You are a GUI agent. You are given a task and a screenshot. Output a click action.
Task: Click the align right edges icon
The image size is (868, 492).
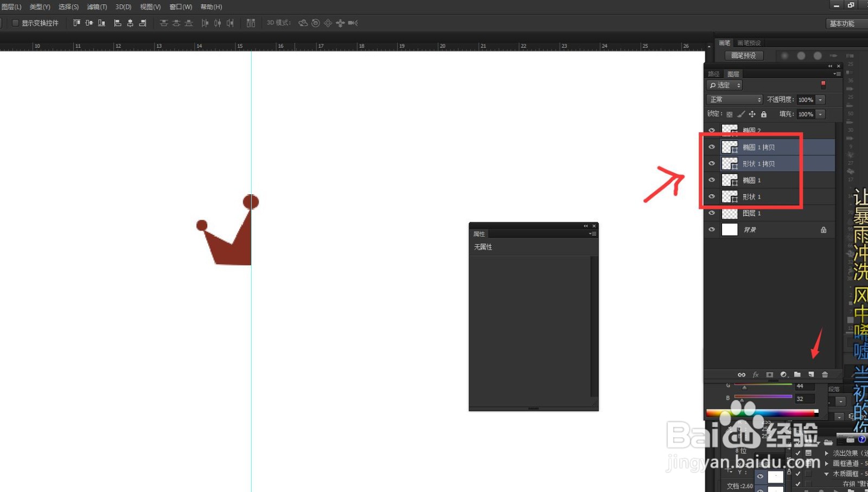coord(143,23)
